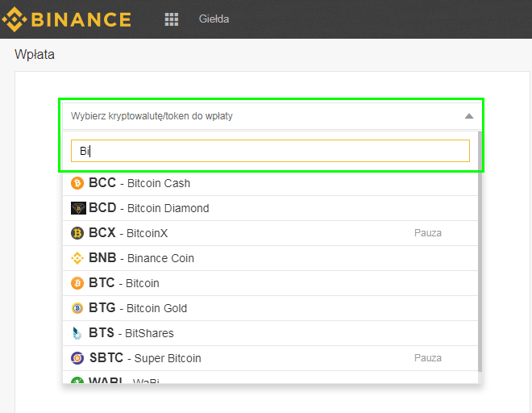Select BNB - Binance Coin entry
This screenshot has width=532, height=413.
pyautogui.click(x=270, y=258)
